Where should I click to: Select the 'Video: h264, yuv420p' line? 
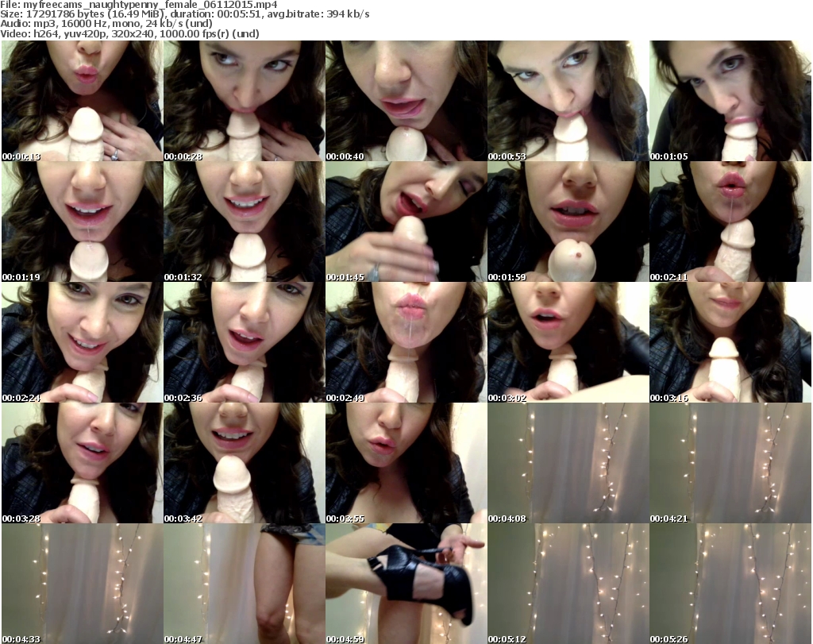pos(129,33)
